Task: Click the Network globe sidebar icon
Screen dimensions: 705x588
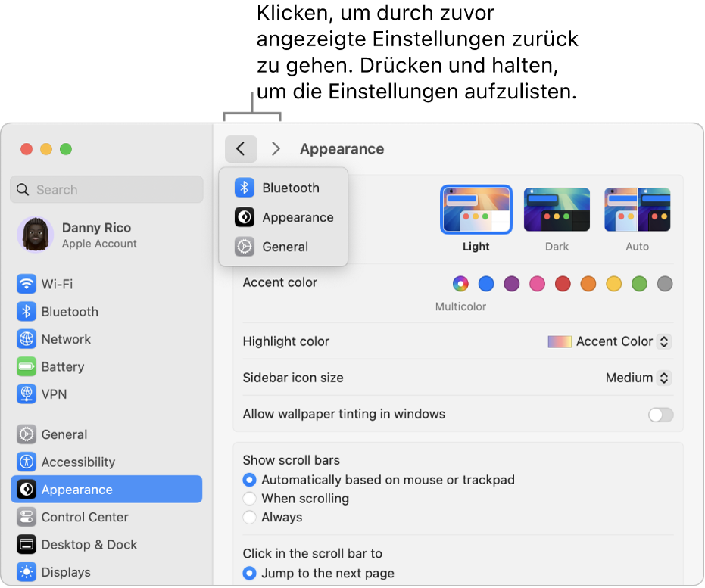Action: click(27, 339)
